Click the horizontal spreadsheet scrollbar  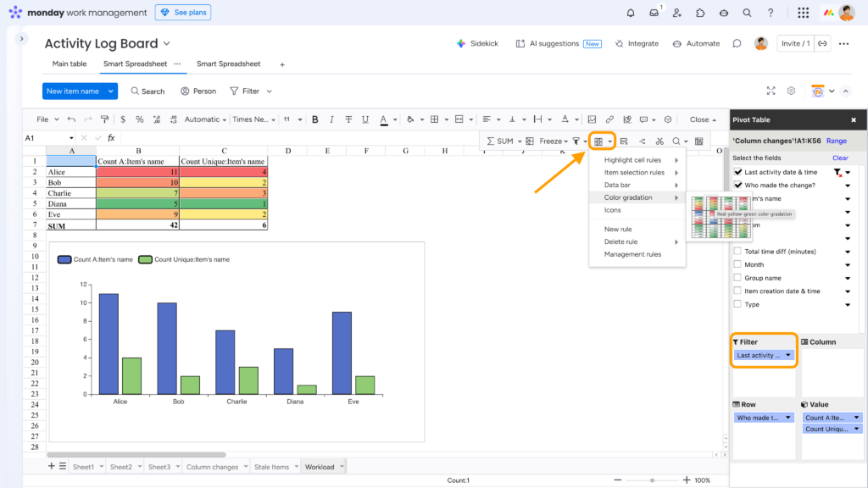pos(136,455)
